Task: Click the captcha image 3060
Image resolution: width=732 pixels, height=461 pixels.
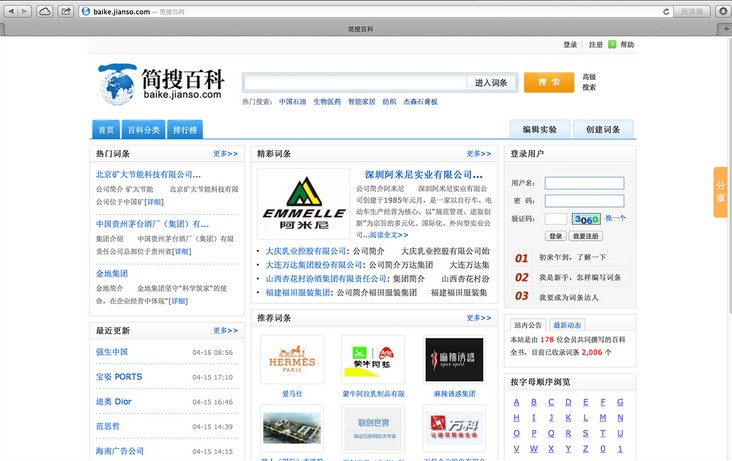Action: click(x=586, y=219)
